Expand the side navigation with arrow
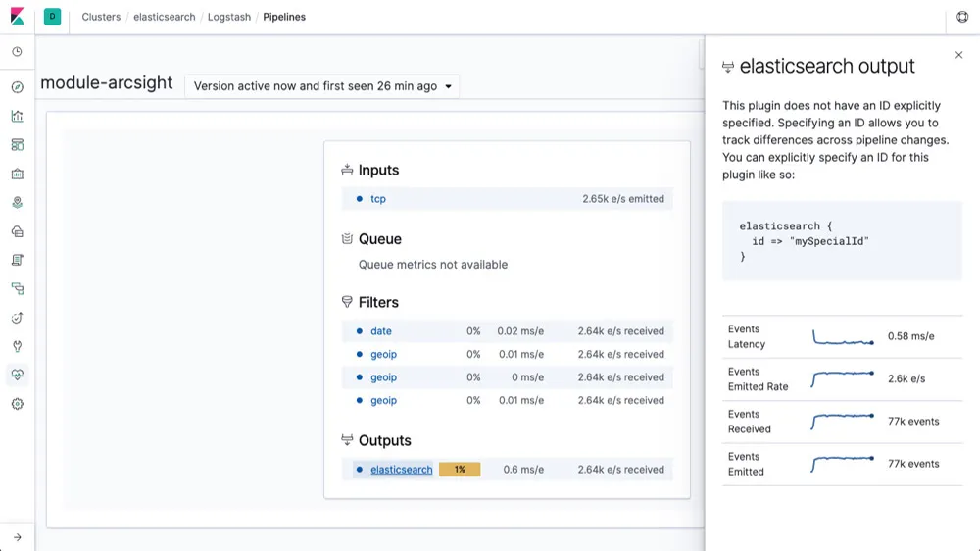Image resolution: width=980 pixels, height=551 pixels. 17,537
